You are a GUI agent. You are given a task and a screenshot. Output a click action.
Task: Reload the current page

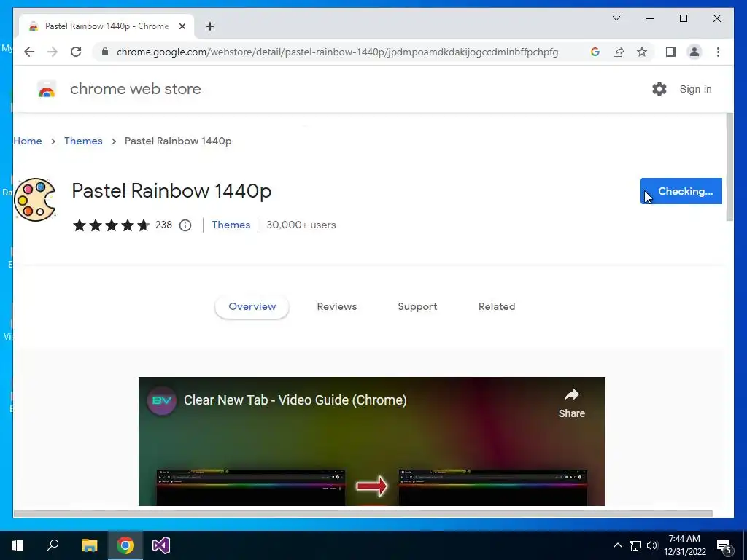point(76,52)
